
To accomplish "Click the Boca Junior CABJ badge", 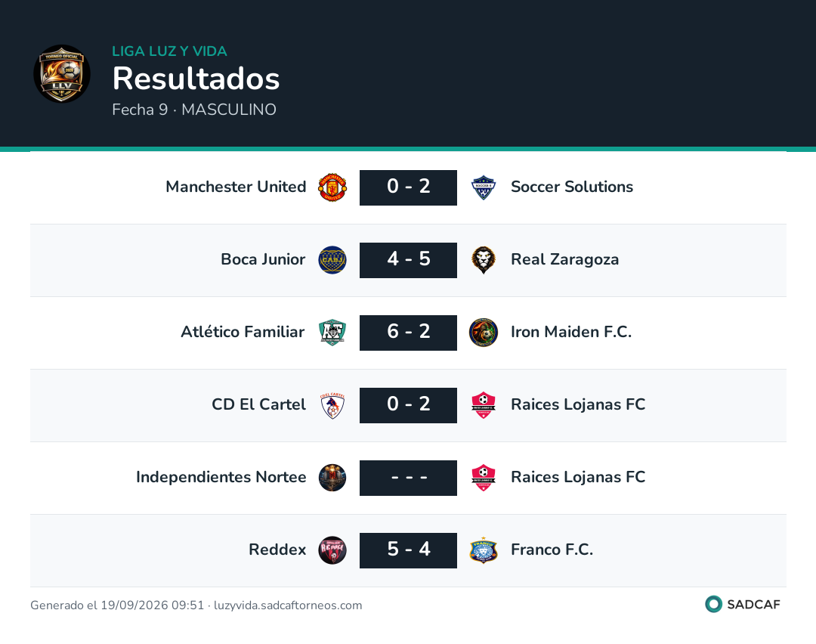I will [332, 260].
